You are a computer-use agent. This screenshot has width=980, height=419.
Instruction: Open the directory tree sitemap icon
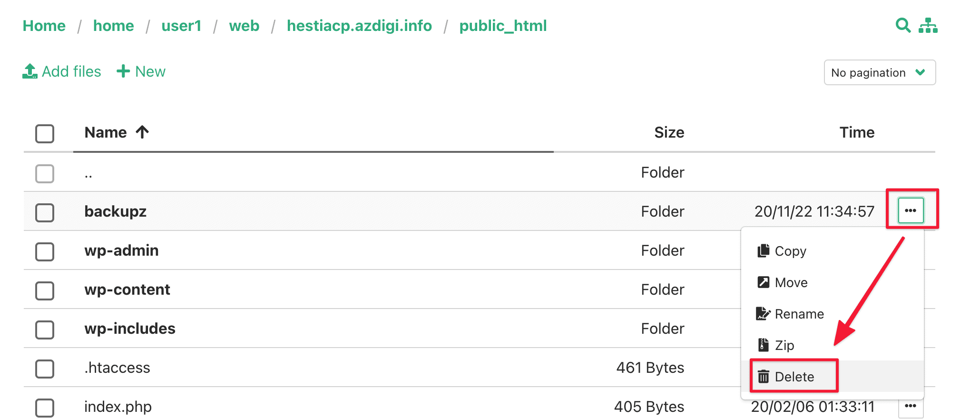click(928, 25)
